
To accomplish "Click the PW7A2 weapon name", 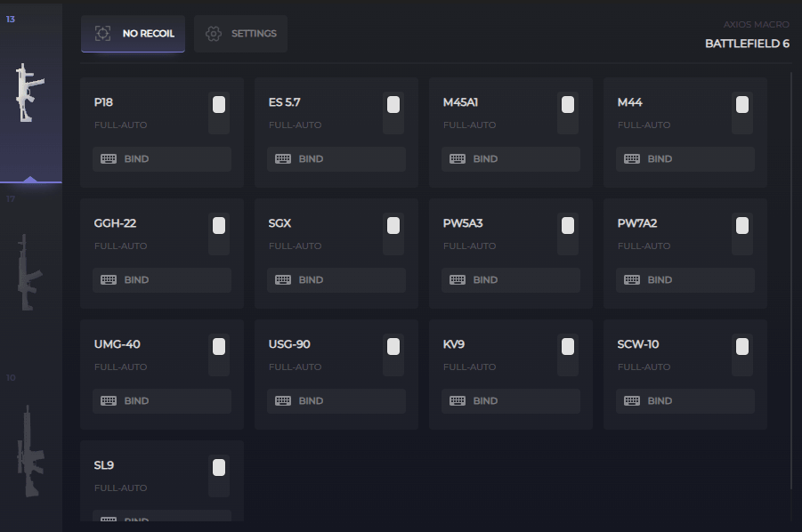I will (x=637, y=223).
